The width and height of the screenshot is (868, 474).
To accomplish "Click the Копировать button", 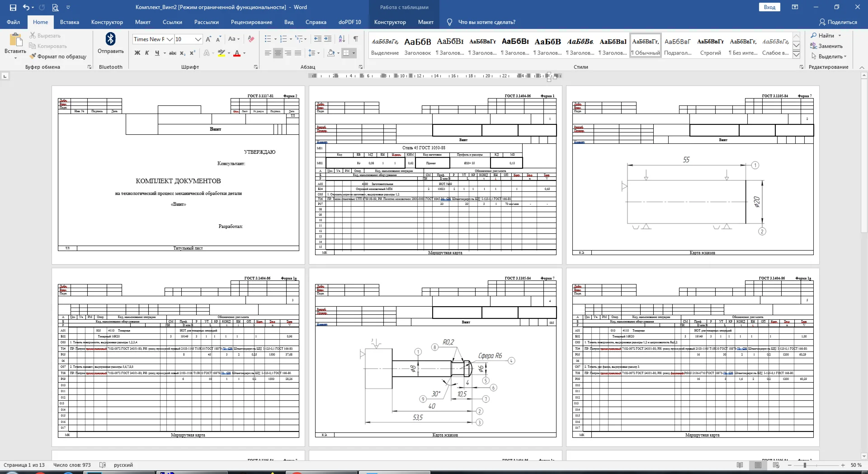I will click(48, 46).
